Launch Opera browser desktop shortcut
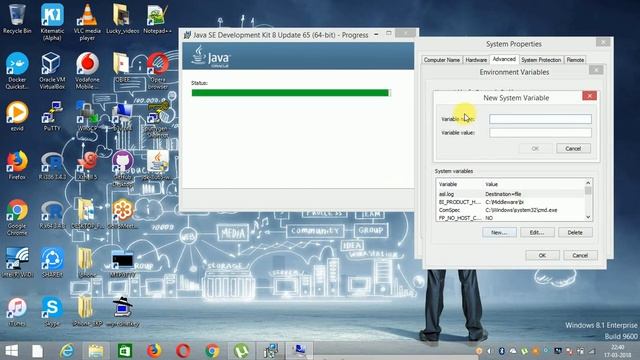 [158, 70]
